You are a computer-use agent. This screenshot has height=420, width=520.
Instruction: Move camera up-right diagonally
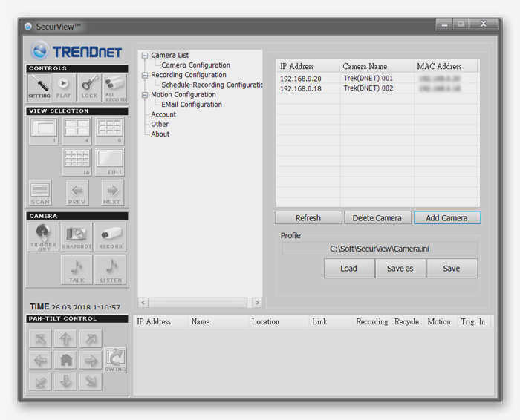click(91, 338)
